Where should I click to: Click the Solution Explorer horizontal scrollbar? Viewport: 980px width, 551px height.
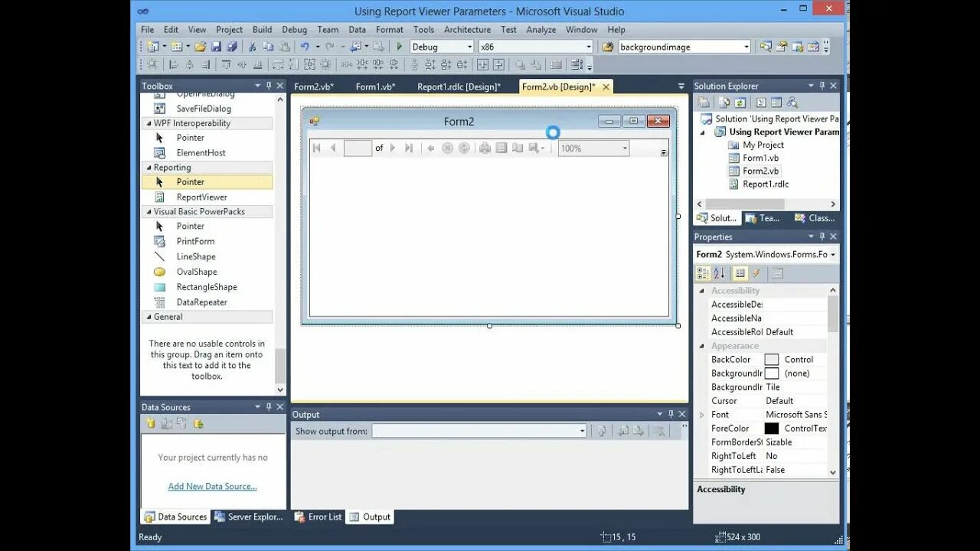[x=744, y=204]
